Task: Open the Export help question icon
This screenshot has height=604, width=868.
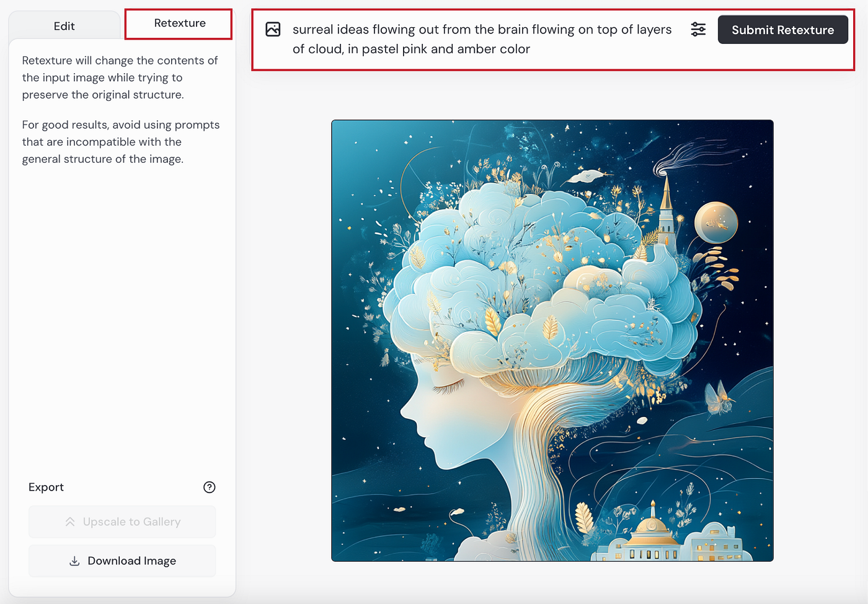Action: 210,487
